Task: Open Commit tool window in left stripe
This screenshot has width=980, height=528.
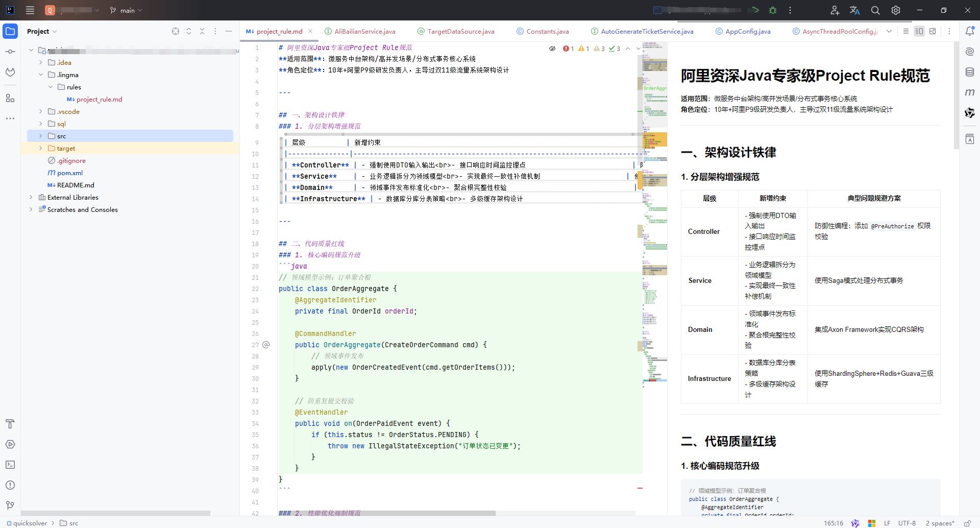Action: [10, 52]
